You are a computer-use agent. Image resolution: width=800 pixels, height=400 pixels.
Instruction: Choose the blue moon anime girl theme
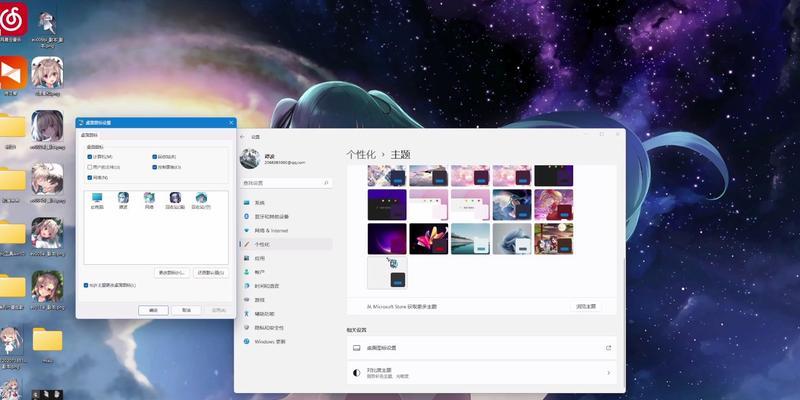pyautogui.click(x=512, y=205)
